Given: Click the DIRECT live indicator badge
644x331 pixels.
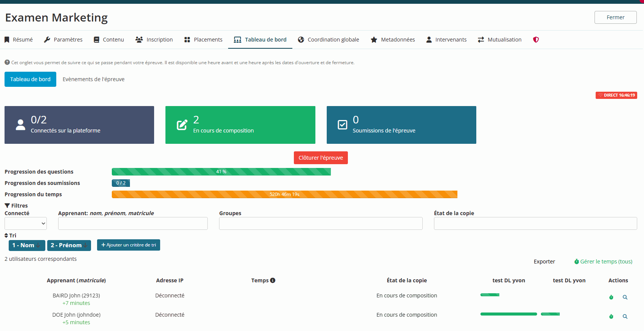Looking at the screenshot, I should [x=616, y=95].
